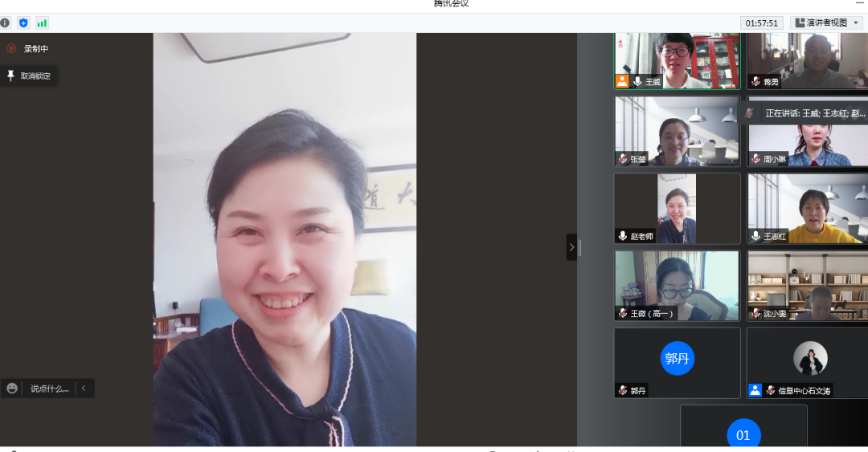Click the 01:57:51 meeting timer

[762, 22]
